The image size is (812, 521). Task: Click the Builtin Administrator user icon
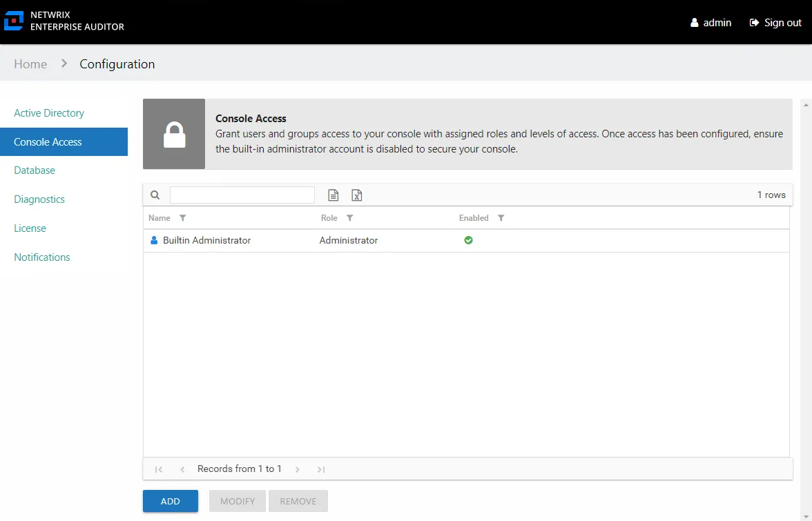click(x=154, y=240)
